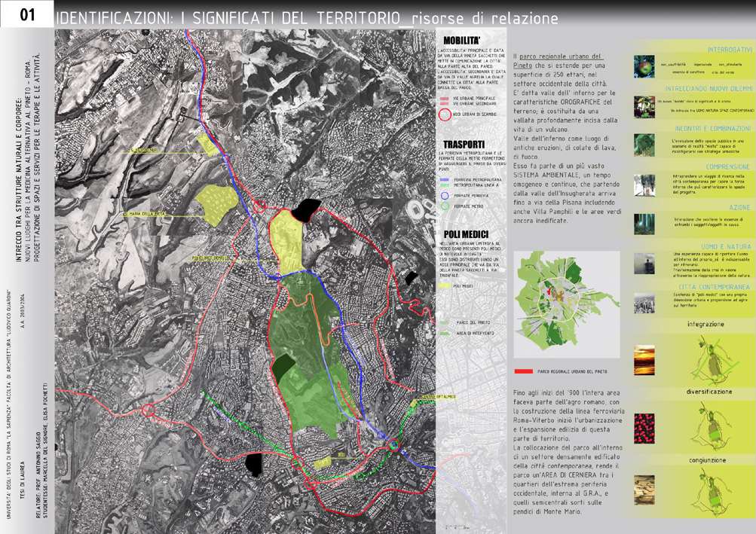Open the small green Rome overview map
The height and width of the screenshot is (534, 756).
click(x=567, y=304)
